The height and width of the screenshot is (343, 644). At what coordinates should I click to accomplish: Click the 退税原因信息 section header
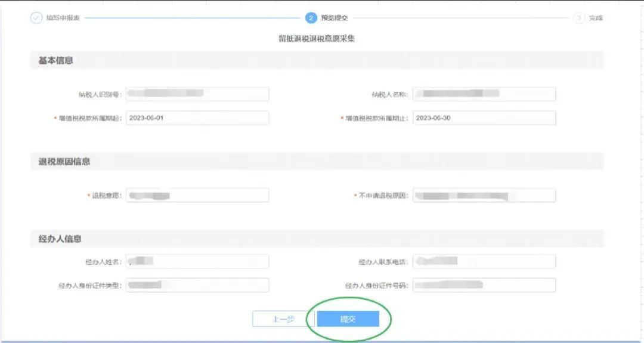tap(60, 162)
